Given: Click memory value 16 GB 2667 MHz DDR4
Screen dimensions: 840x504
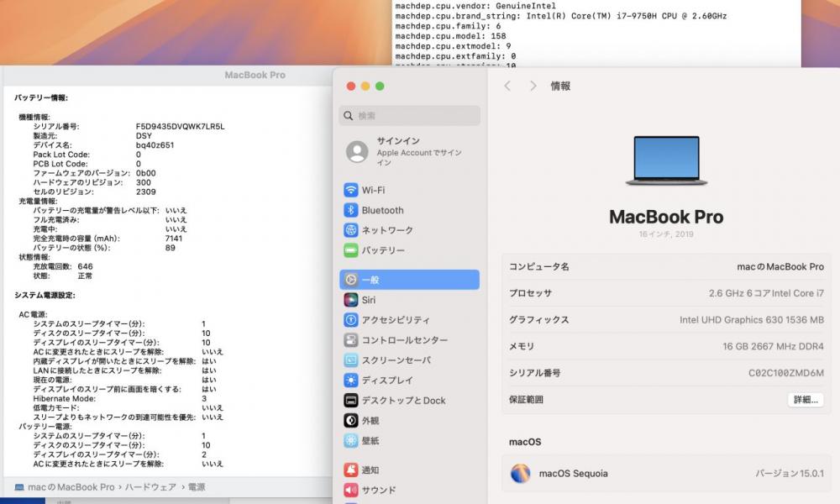Looking at the screenshot, I should pyautogui.click(x=773, y=346).
